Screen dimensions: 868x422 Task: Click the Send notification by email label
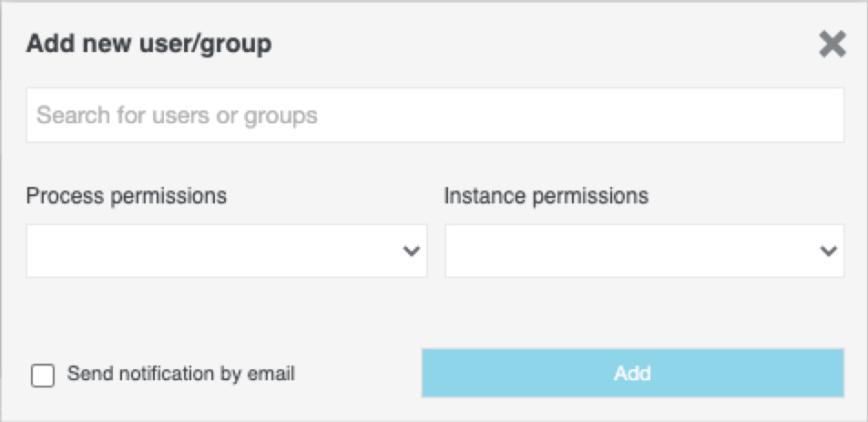point(180,374)
